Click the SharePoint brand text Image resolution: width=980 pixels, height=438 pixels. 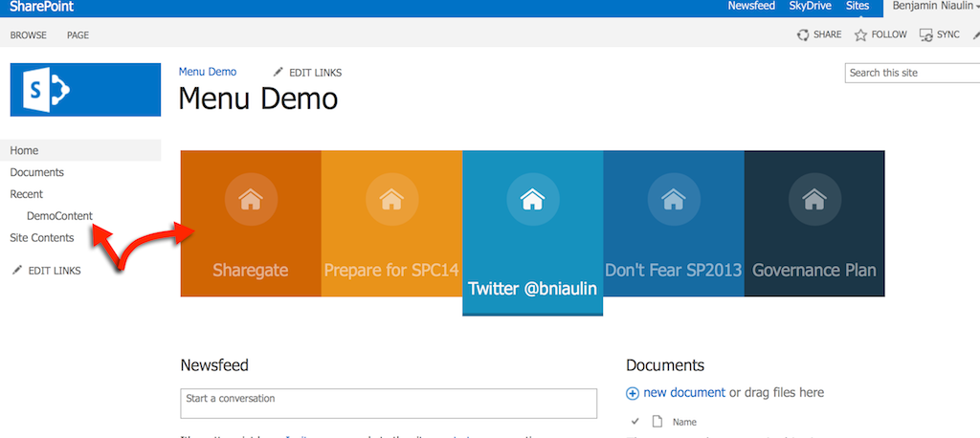coord(41,7)
